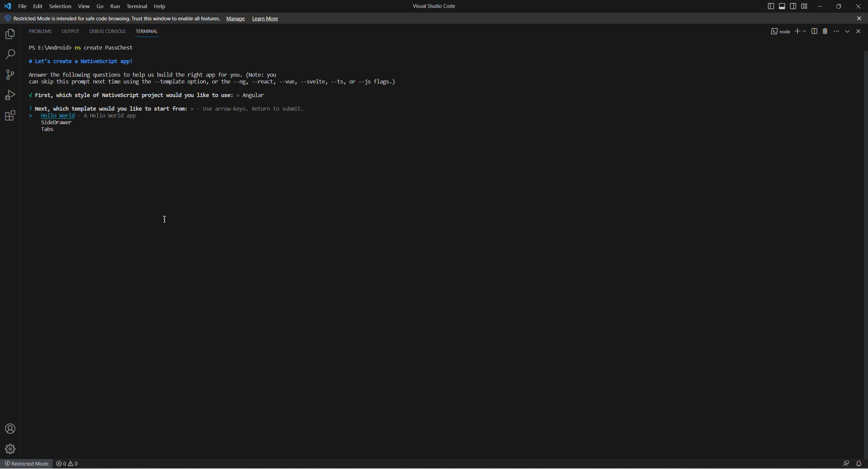Collapse panel size with chevron
868x469 pixels.
pos(847,31)
